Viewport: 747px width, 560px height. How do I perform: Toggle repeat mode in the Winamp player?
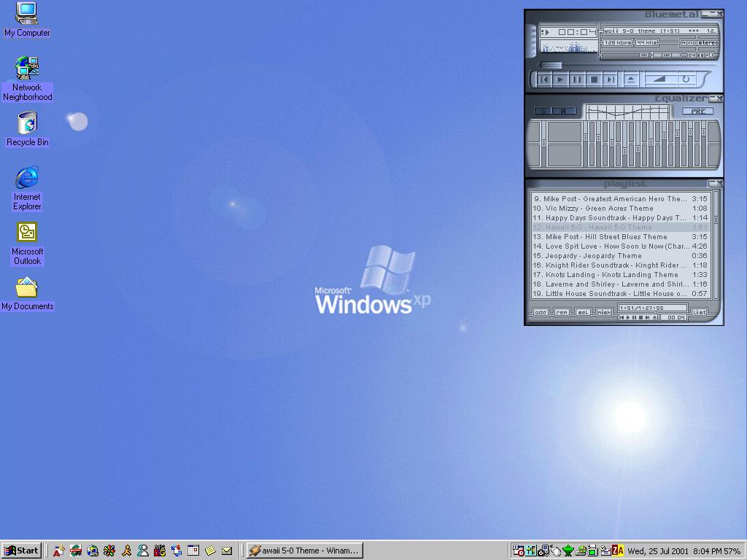tap(686, 79)
